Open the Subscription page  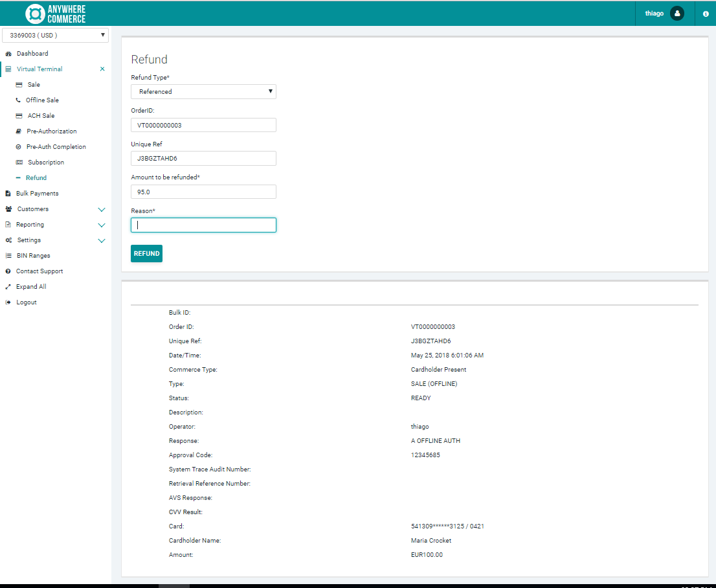46,162
